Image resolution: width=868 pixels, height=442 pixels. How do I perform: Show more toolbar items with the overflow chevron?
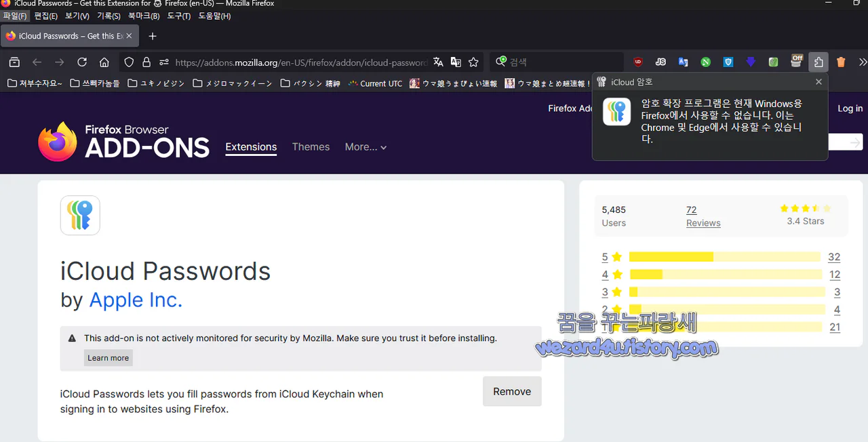(863, 62)
